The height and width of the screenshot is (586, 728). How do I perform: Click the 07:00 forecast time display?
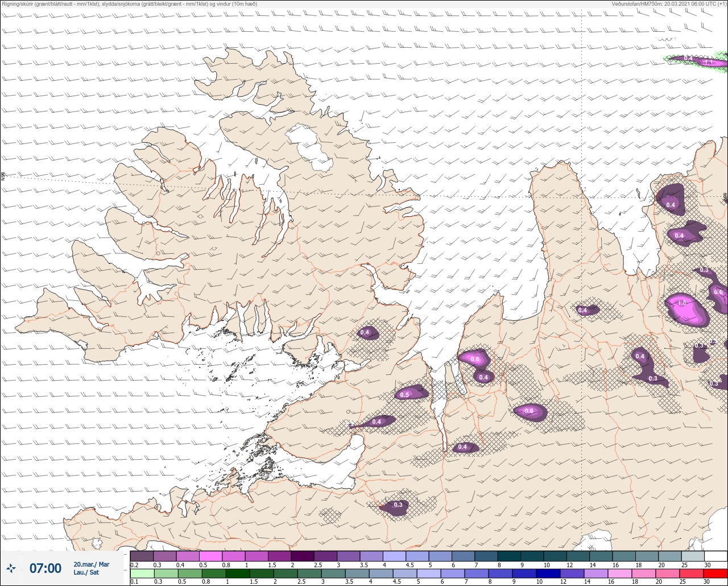[x=45, y=568]
